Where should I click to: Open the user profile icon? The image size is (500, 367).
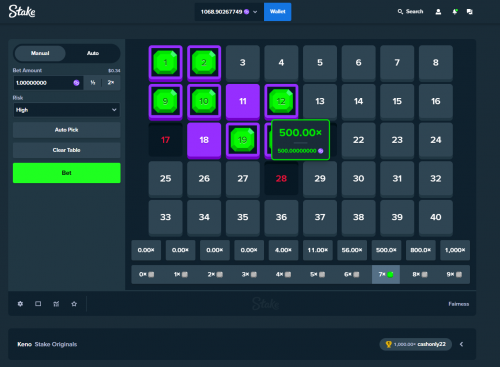[438, 12]
